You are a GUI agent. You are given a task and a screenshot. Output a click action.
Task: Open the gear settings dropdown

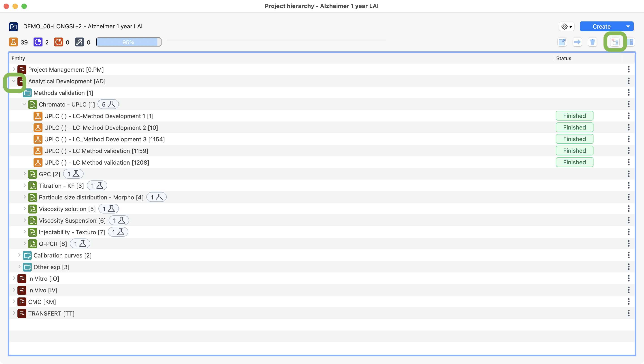[x=566, y=27]
